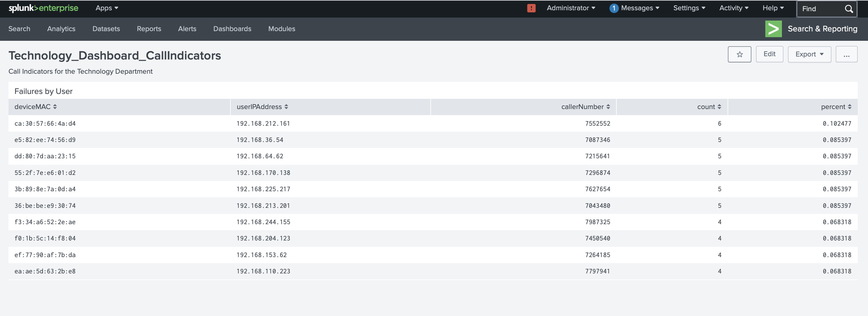
Task: Click the magnifier icon in Find box
Action: coord(848,9)
